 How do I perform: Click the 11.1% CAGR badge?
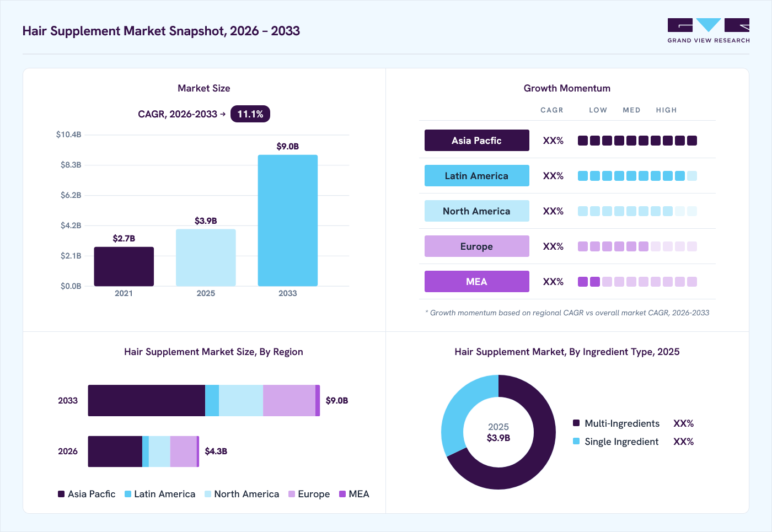[x=250, y=114]
